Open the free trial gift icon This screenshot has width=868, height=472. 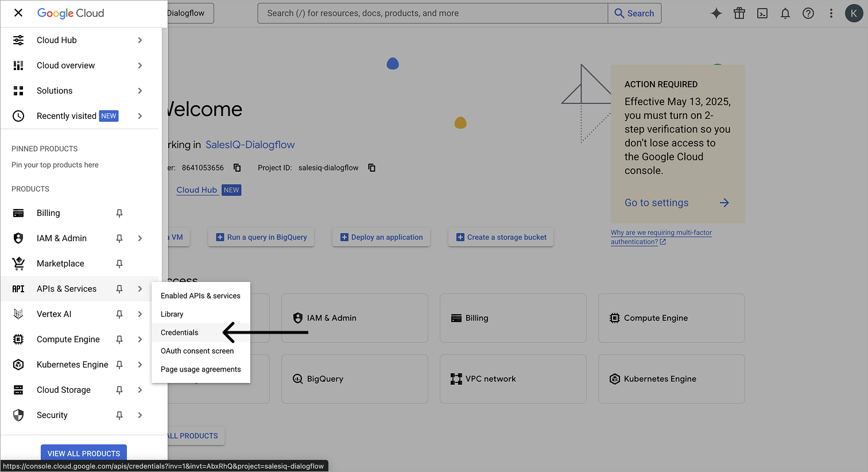739,13
